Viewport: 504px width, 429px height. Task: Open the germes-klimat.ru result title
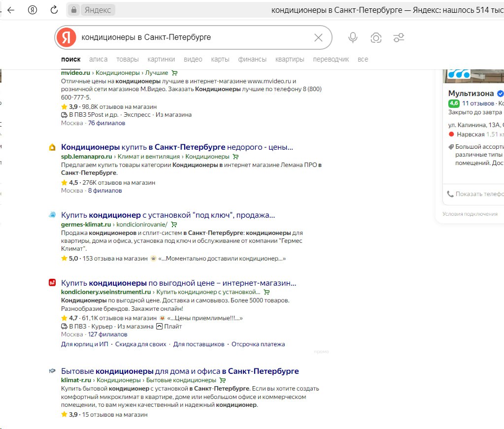pos(168,215)
